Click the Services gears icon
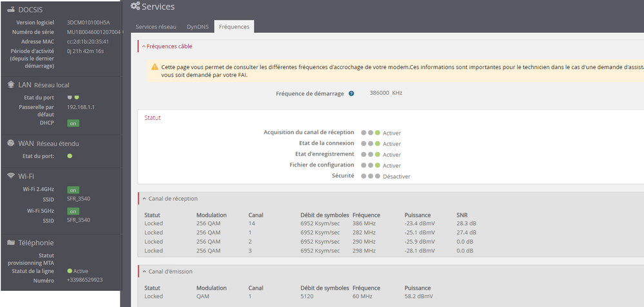 coord(135,6)
